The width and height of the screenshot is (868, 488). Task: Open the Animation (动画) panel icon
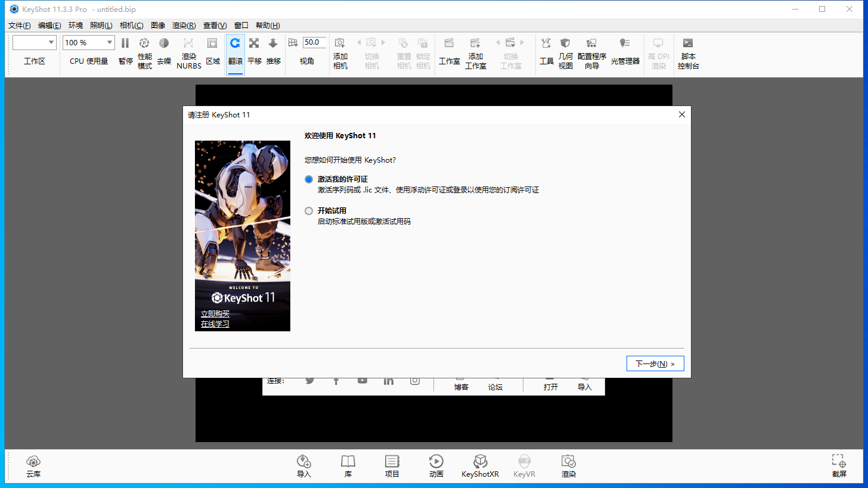(436, 461)
